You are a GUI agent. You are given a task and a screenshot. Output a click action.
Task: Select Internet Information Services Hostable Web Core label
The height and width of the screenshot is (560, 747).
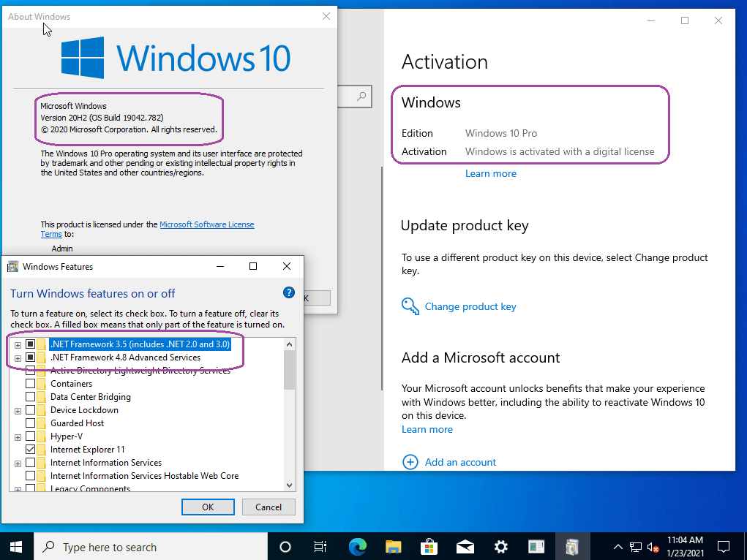pyautogui.click(x=144, y=476)
